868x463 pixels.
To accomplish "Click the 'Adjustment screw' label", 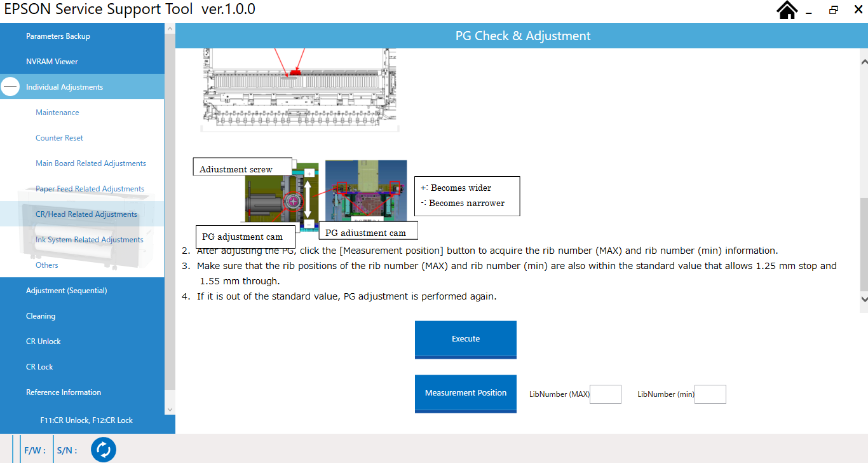I will (x=242, y=167).
